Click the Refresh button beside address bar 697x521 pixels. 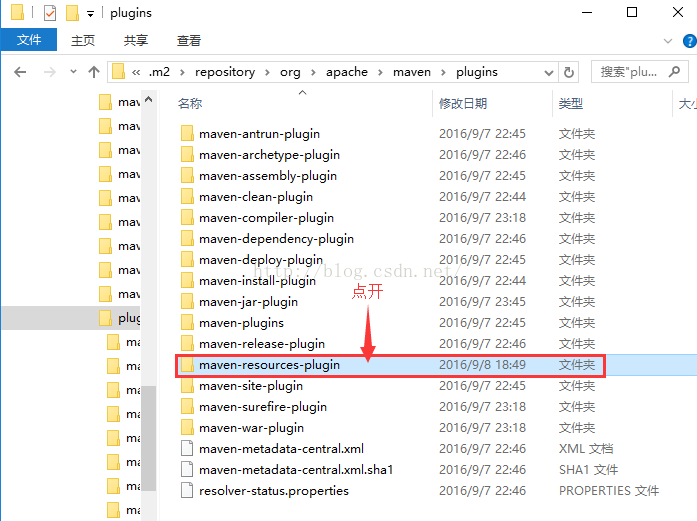tap(569, 72)
